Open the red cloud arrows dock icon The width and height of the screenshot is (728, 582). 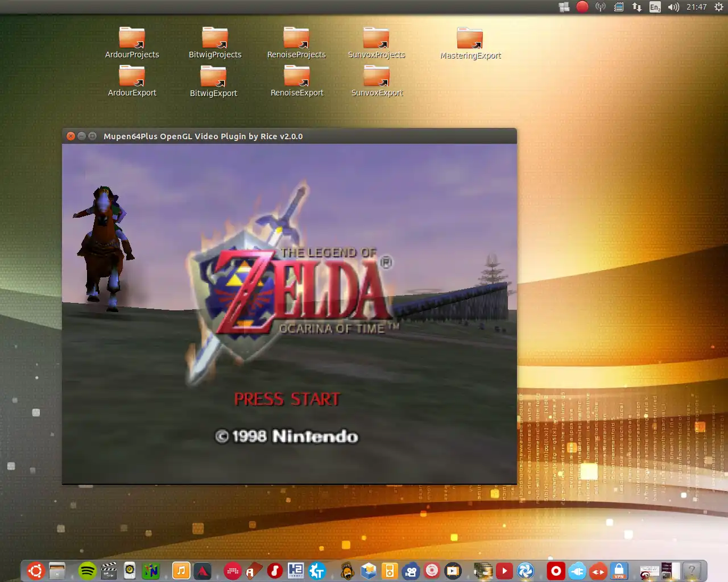(x=598, y=571)
